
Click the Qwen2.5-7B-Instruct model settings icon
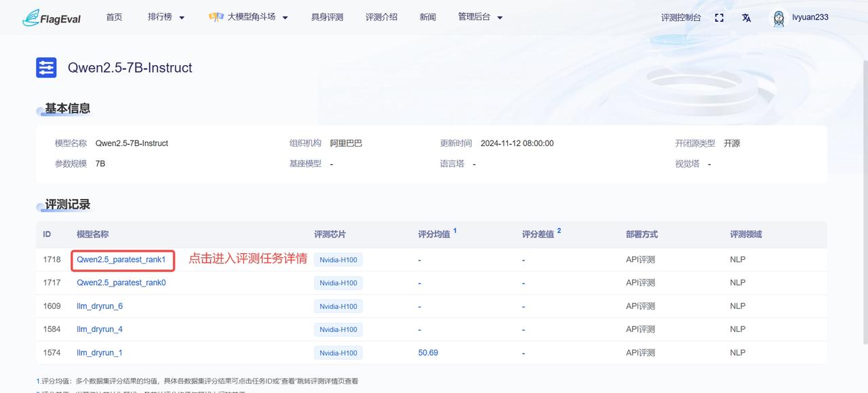tap(46, 68)
